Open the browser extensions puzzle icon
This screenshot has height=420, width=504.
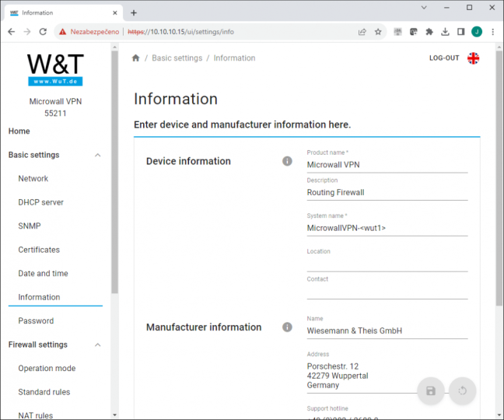[x=429, y=31]
